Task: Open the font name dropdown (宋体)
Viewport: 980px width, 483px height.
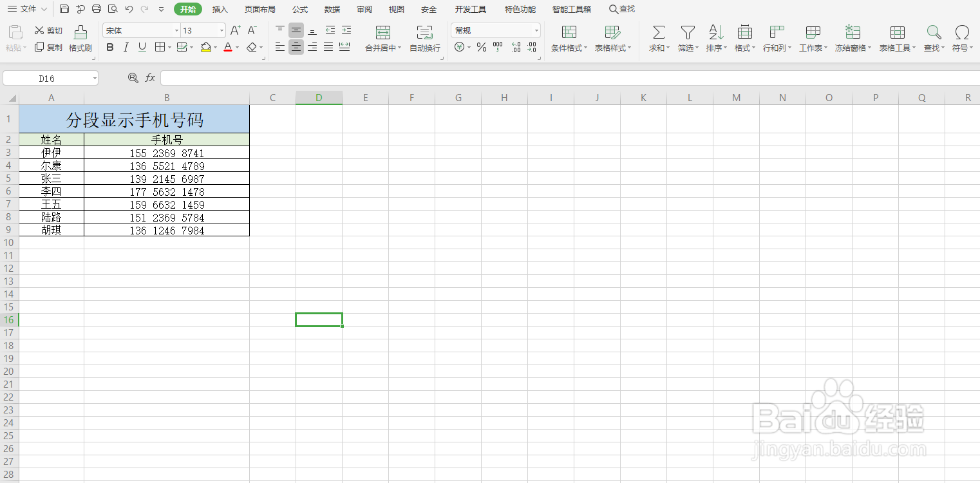Action: (176, 30)
